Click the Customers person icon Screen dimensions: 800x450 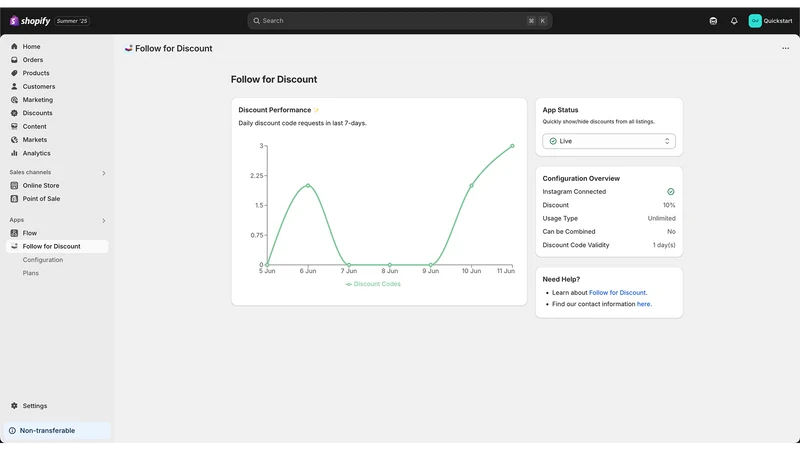(x=14, y=86)
